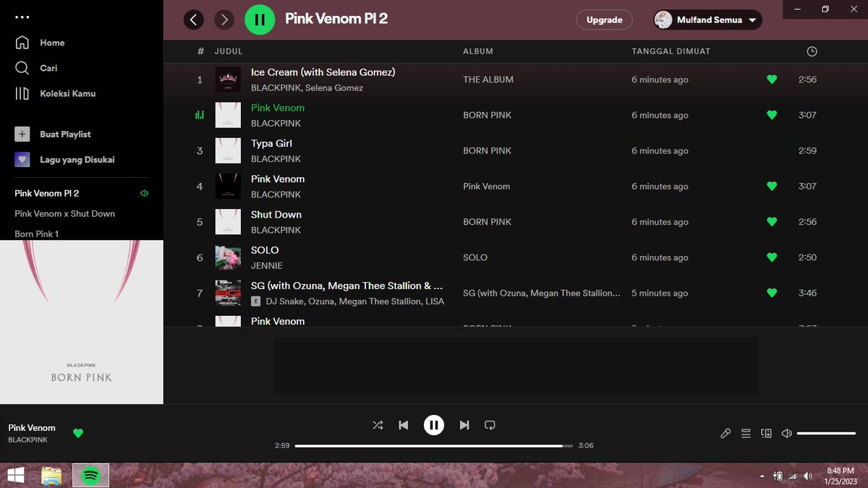Open File Explorer from the taskbar
The width and height of the screenshot is (868, 488).
tap(51, 476)
